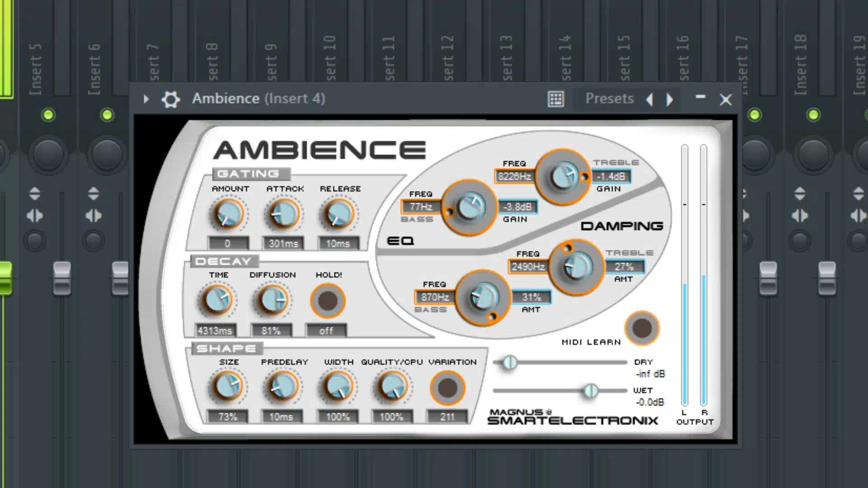Click the Gating Amount knob
Screen dimensions: 868x488
pos(228,214)
